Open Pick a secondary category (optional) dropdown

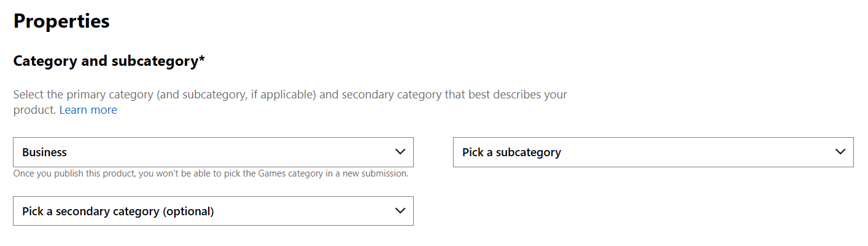[x=213, y=211]
